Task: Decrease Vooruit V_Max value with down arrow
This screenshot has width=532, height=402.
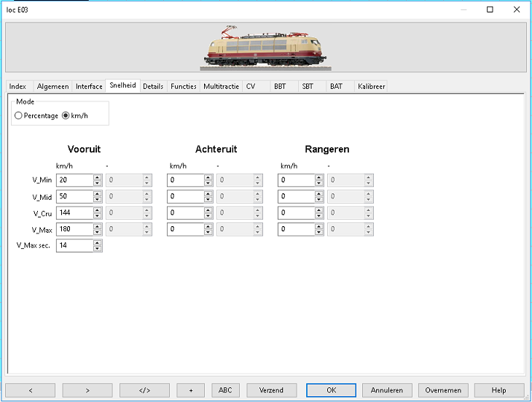Action: point(98,233)
